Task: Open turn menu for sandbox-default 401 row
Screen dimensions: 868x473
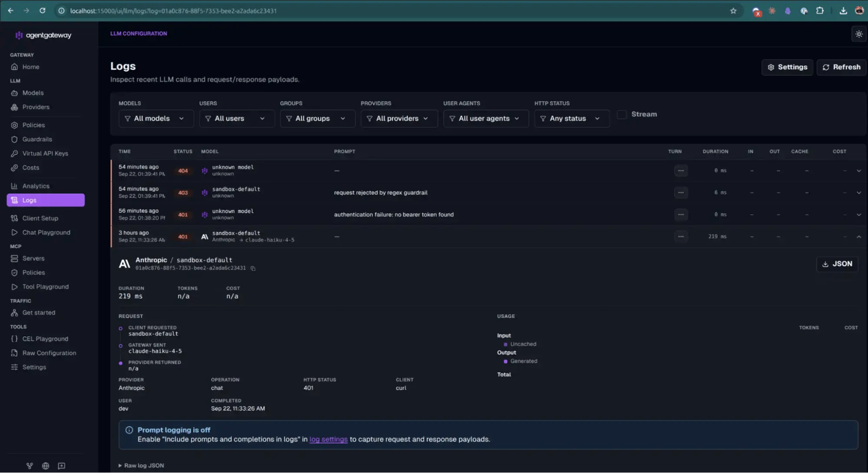Action: (x=680, y=236)
